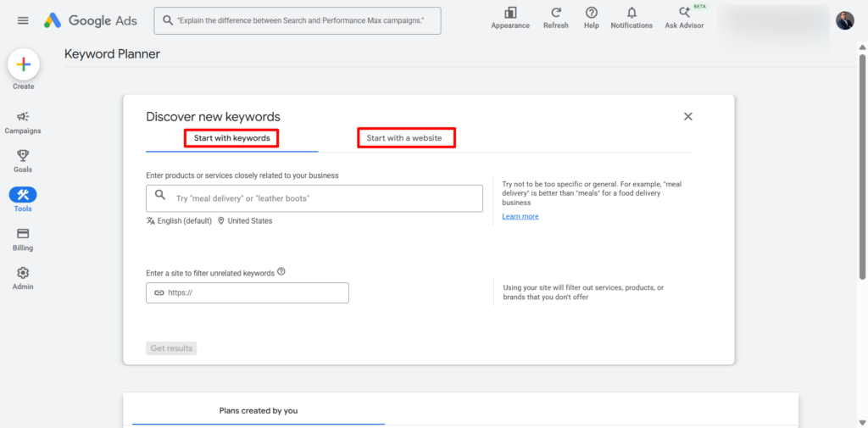Click the Keyword Planner page title
The height and width of the screenshot is (428, 868).
pos(113,53)
